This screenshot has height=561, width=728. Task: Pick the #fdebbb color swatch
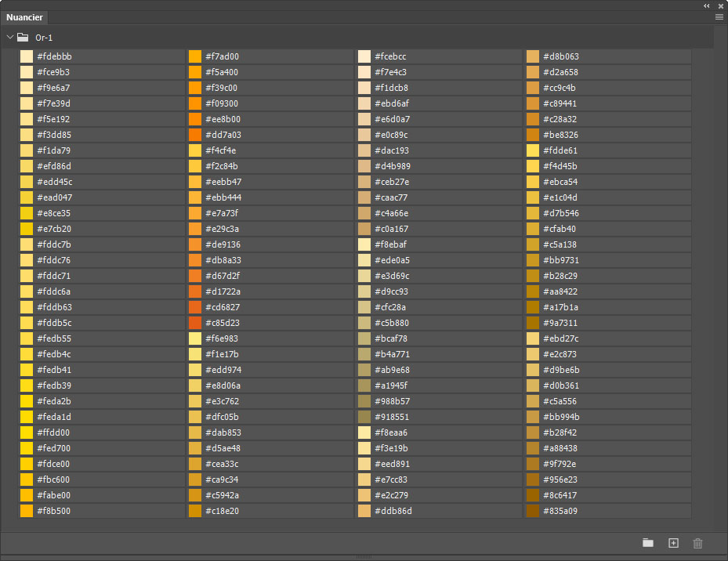coord(27,56)
